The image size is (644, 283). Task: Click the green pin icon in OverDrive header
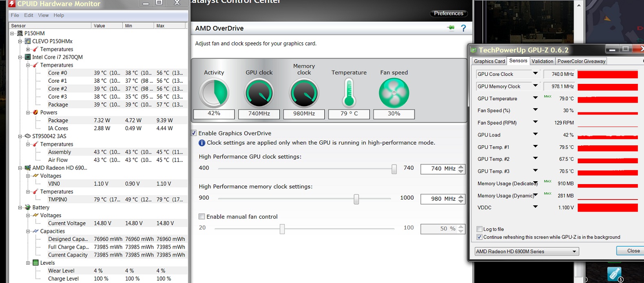tap(451, 28)
